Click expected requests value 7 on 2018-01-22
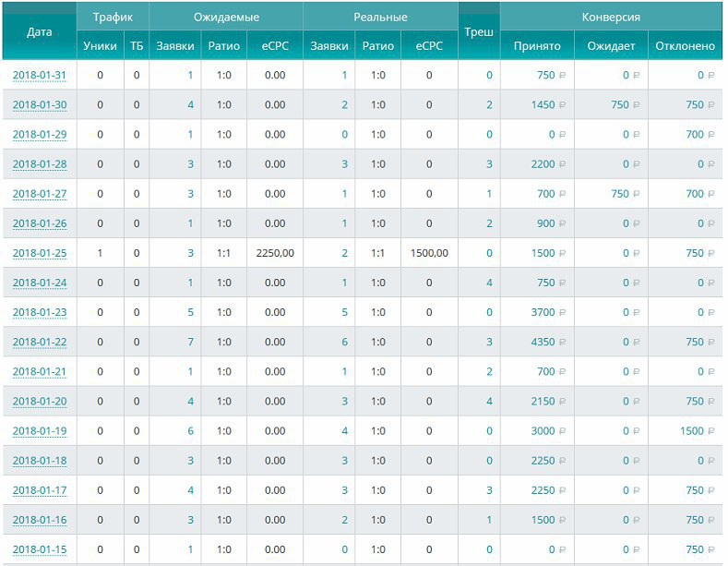Screen dimensions: 728x566 tap(190, 342)
